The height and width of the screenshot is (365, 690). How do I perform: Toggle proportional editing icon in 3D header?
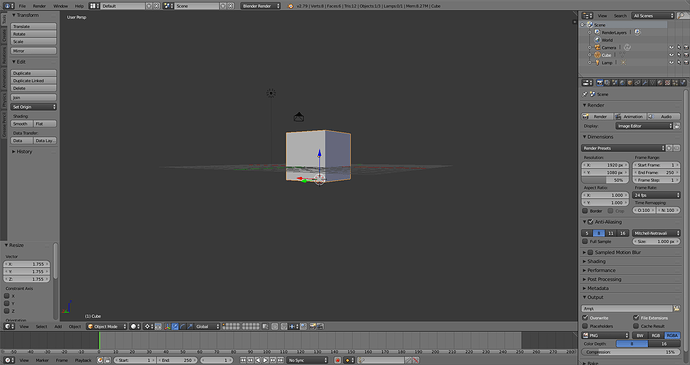coord(274,326)
